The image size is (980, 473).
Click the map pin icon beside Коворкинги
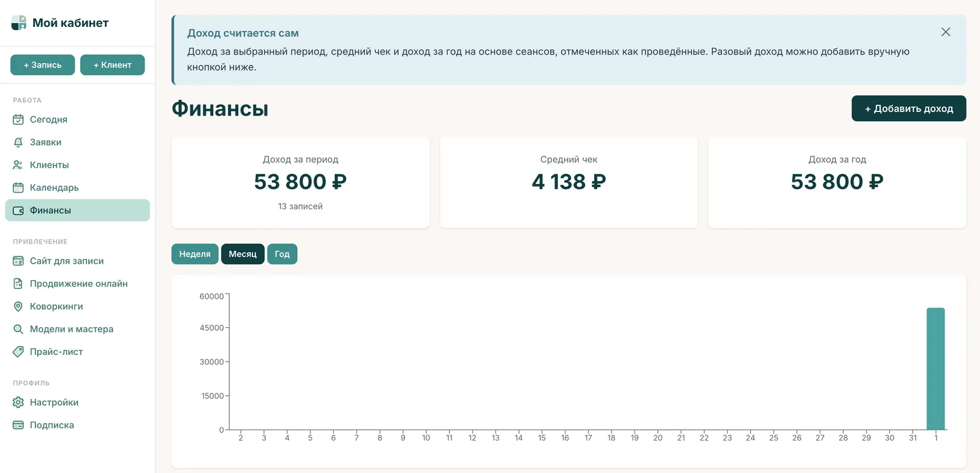tap(18, 306)
